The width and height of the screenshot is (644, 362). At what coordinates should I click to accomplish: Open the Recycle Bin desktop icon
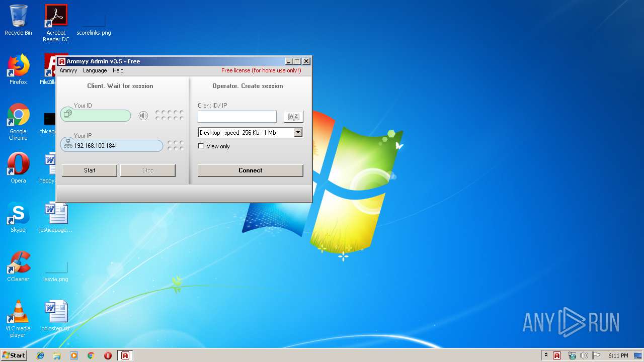click(18, 21)
